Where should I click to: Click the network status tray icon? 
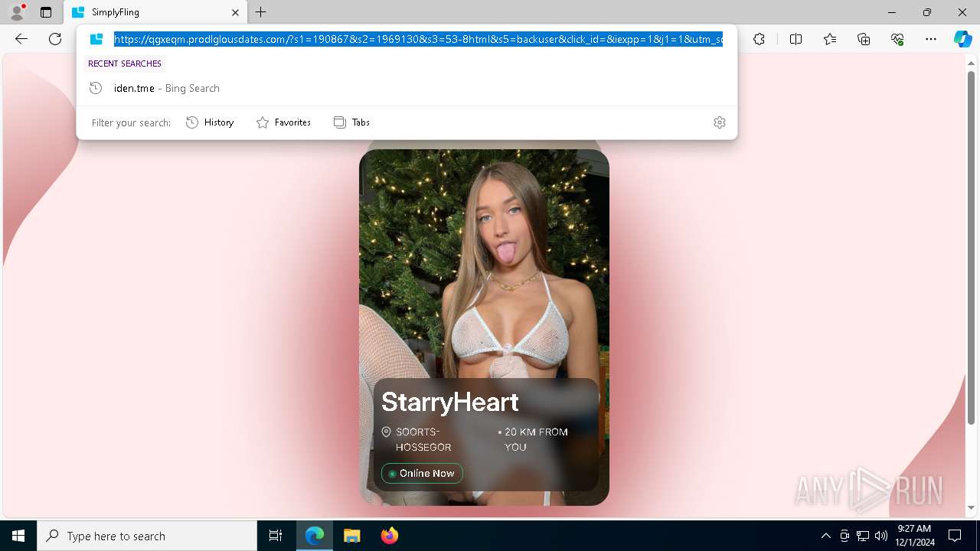pos(863,536)
